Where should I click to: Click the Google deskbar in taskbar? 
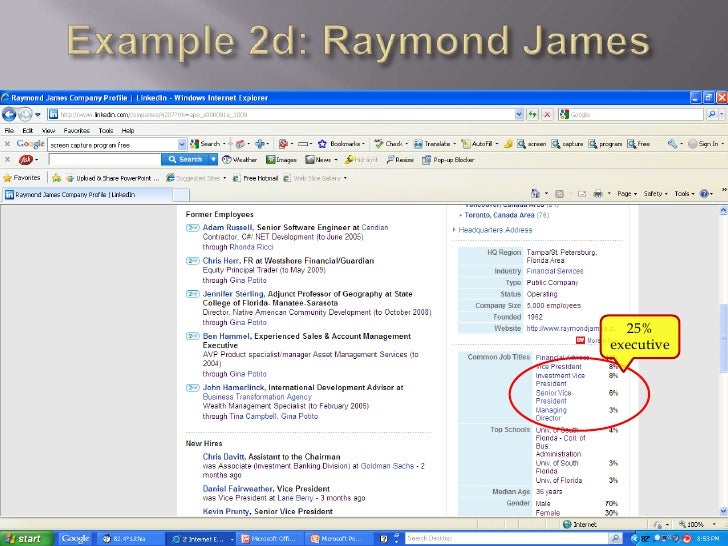(75, 539)
